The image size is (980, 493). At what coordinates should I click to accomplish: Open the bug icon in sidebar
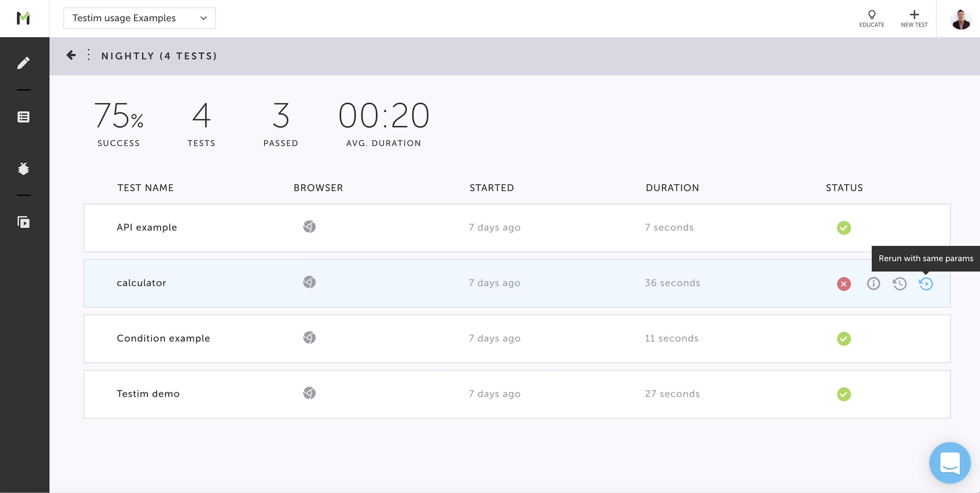pyautogui.click(x=24, y=169)
